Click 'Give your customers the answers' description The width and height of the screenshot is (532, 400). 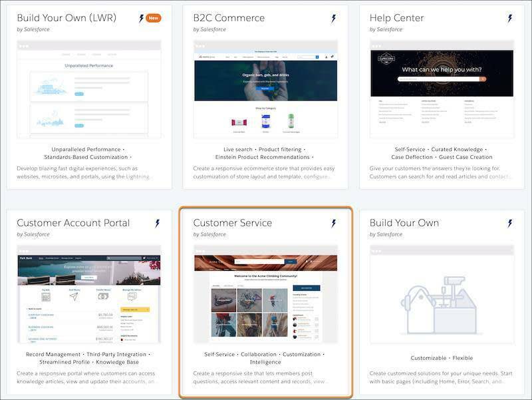point(440,172)
